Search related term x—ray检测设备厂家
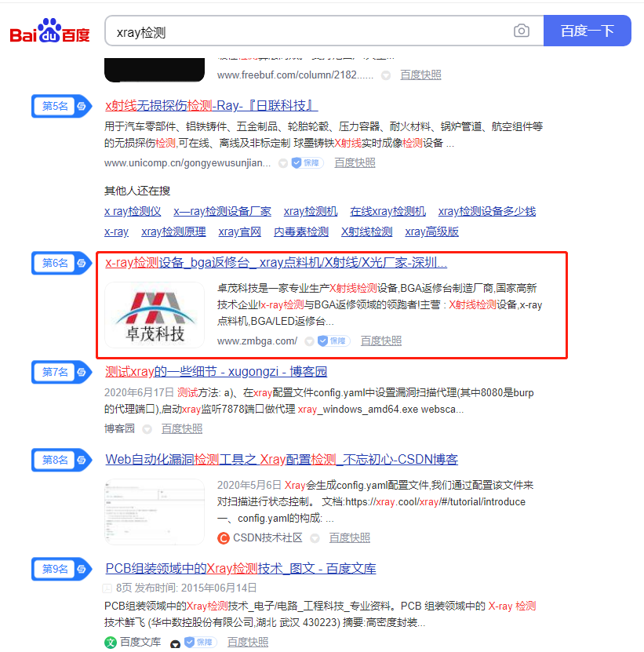Image resolution: width=644 pixels, height=652 pixels. coord(223,211)
